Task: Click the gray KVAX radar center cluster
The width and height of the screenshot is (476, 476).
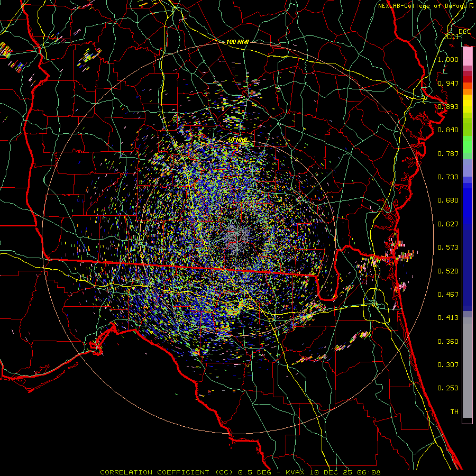Action: [x=236, y=237]
